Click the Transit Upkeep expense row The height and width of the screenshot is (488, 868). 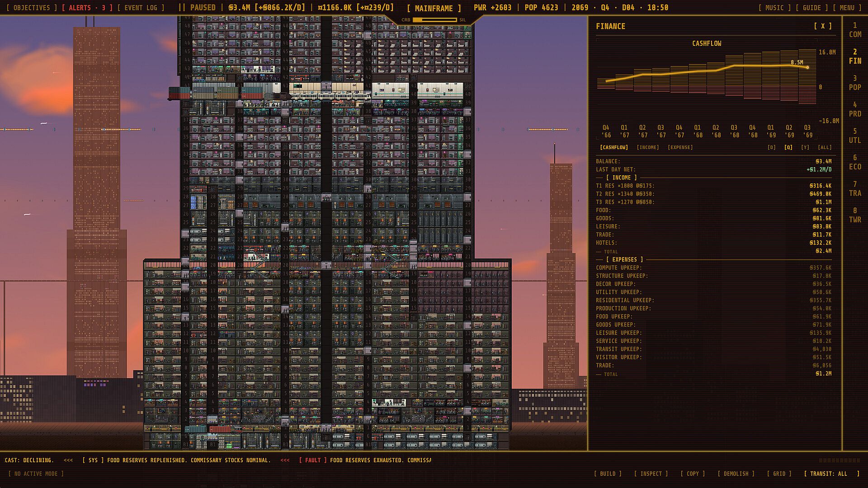(x=713, y=349)
